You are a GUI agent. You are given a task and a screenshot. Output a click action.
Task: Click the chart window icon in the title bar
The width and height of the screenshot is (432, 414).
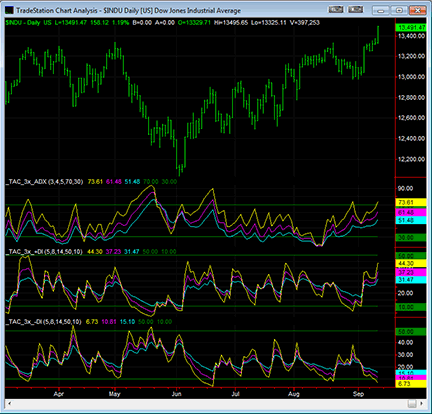point(9,10)
